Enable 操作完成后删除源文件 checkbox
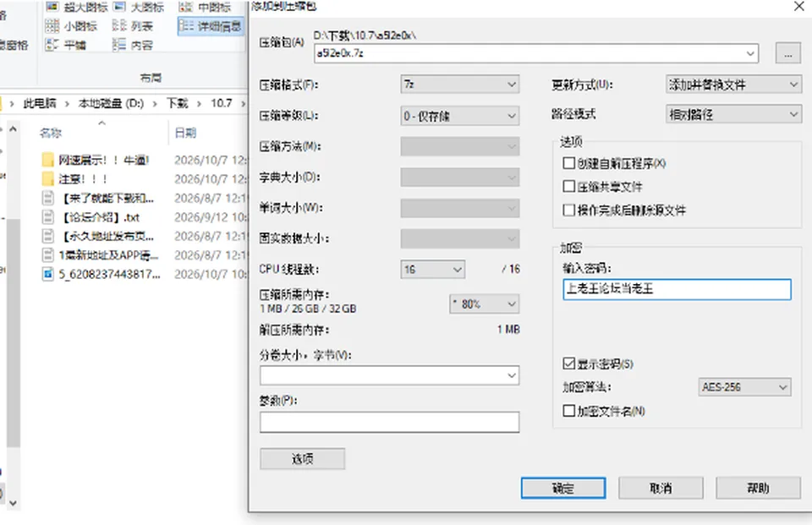Viewport: 812px width, 525px height. point(568,210)
